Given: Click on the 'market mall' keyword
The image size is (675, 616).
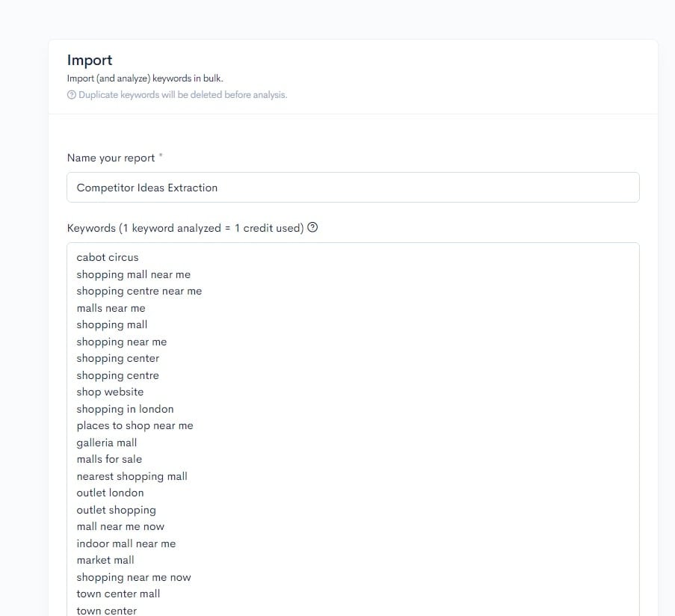Looking at the screenshot, I should tap(105, 560).
